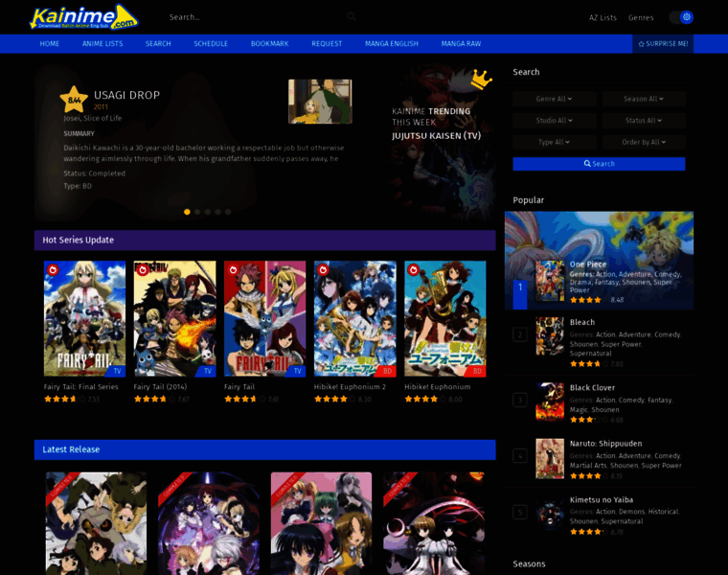The width and height of the screenshot is (728, 575).
Task: Click TV badge on Fairy Tail: Final Series
Action: point(117,371)
